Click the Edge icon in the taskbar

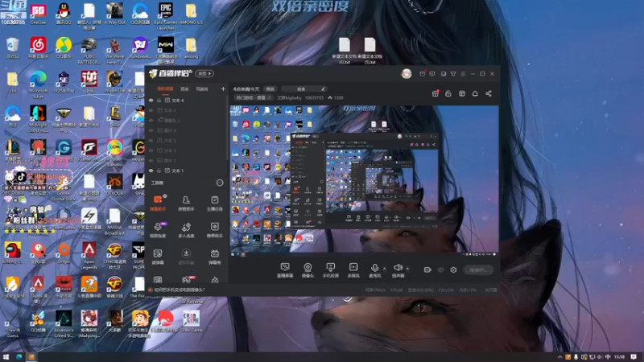point(19,357)
